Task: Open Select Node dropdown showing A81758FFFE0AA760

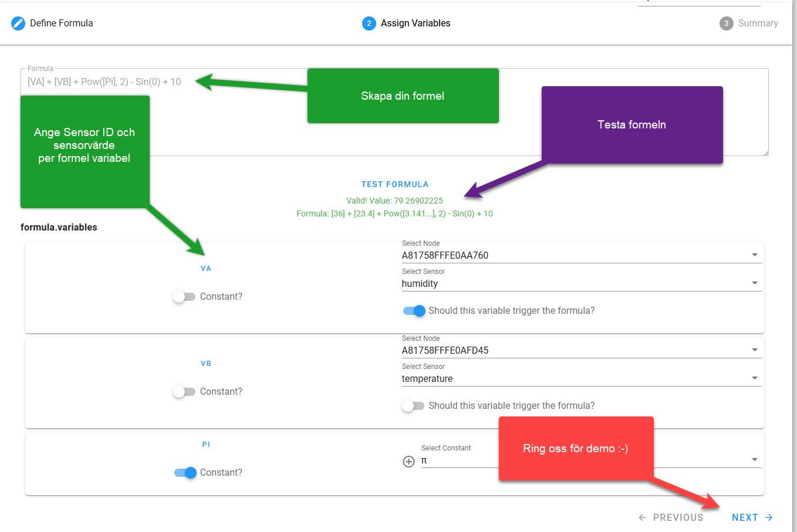Action: tap(580, 255)
